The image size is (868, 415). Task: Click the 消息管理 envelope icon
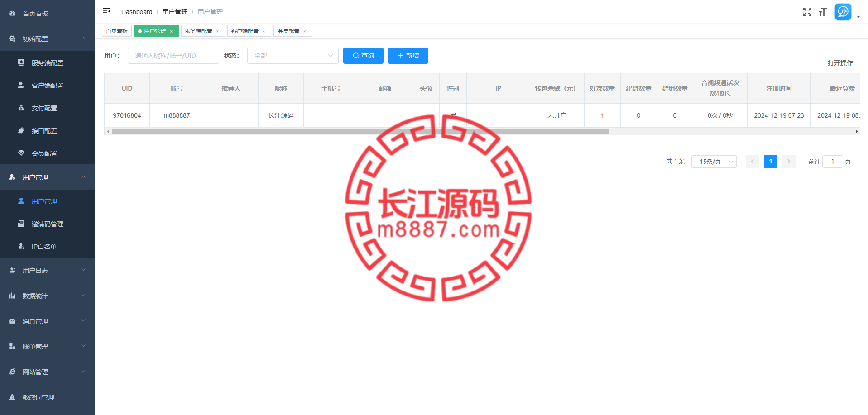(12, 321)
